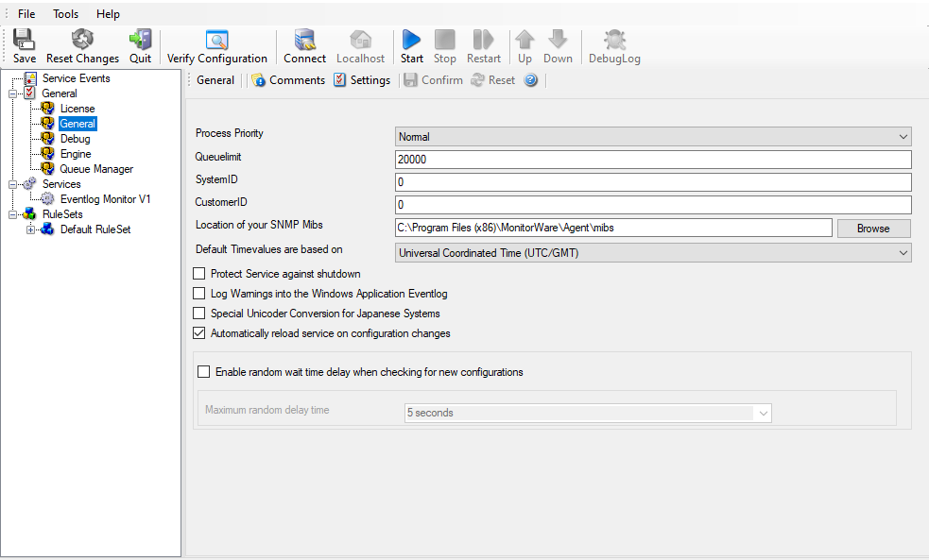Enable Protect Service against shutdown

coord(199,274)
